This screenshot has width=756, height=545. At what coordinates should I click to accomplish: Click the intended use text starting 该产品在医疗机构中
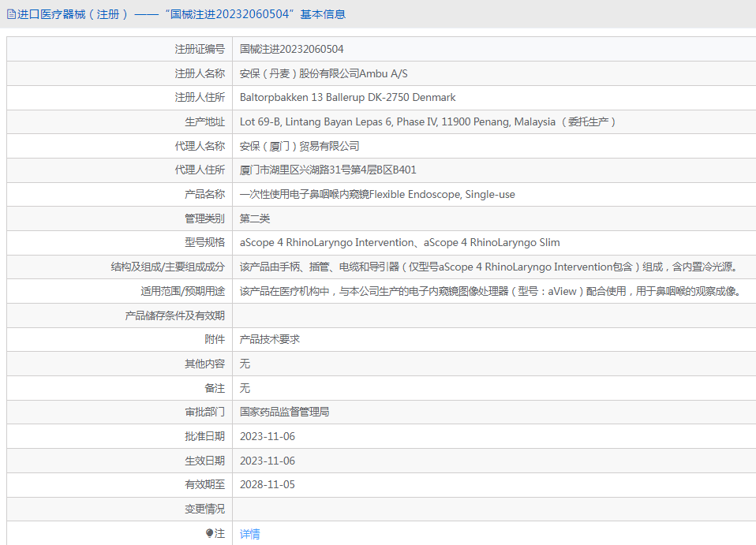[x=491, y=291]
